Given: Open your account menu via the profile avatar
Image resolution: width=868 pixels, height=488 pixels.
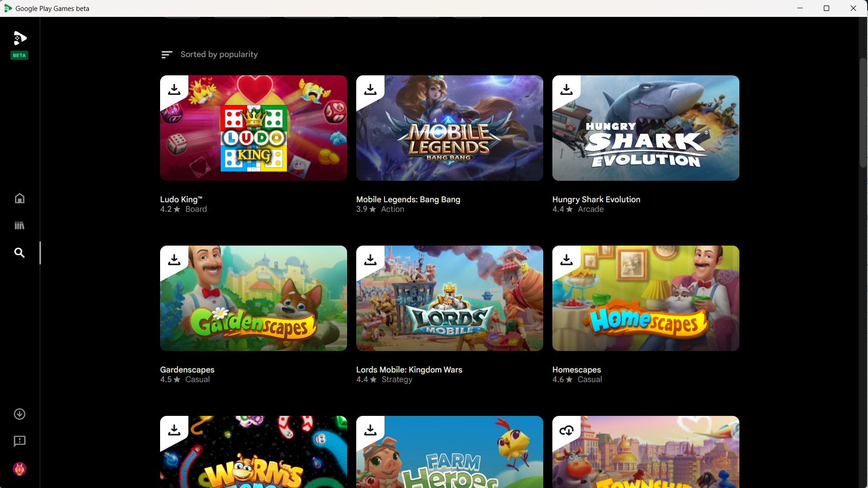Looking at the screenshot, I should (x=19, y=469).
